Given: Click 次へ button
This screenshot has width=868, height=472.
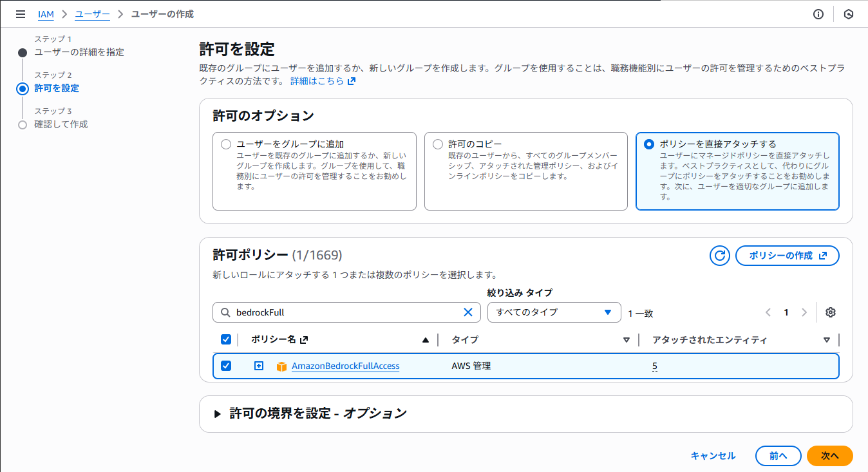Looking at the screenshot, I should pos(830,456).
